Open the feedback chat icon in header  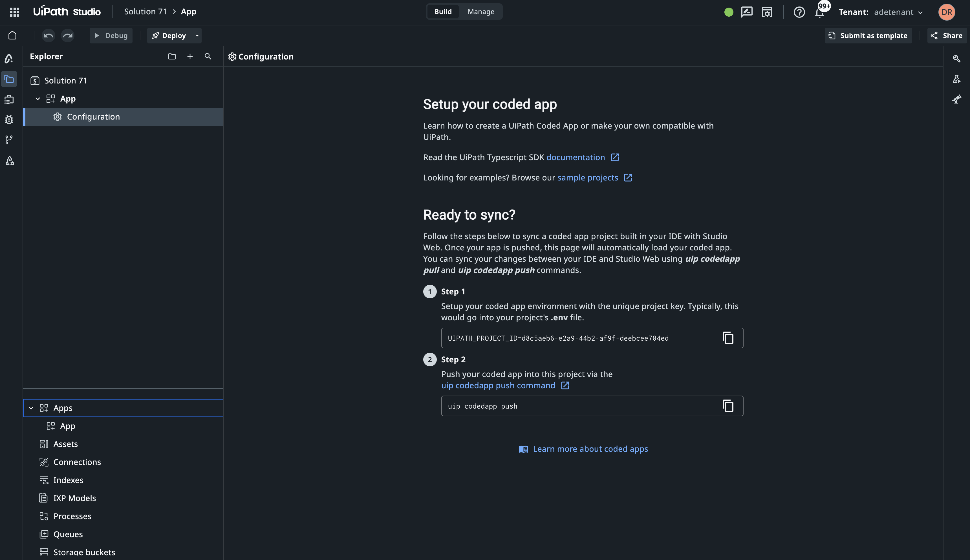(x=747, y=12)
